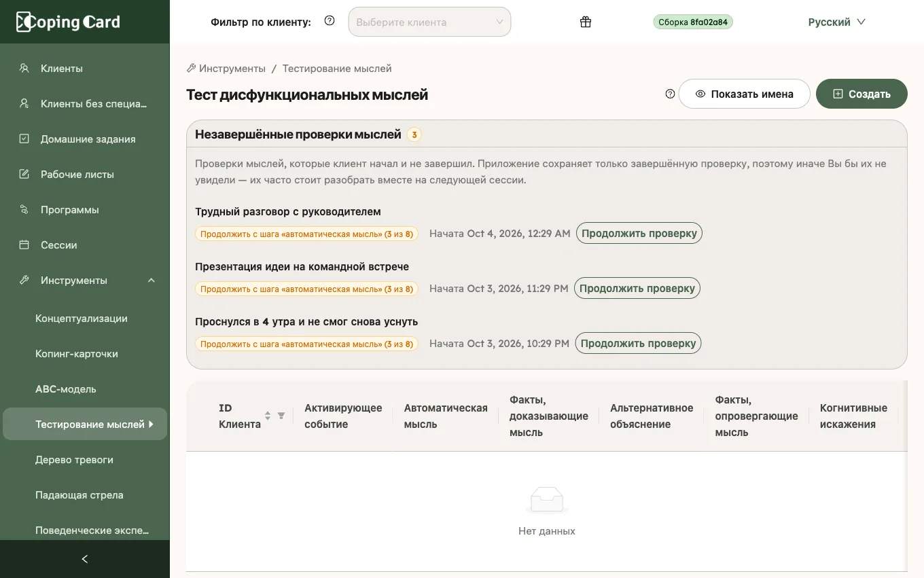
Task: Click the Альтернативное объяснение column header
Action: pyautogui.click(x=652, y=416)
